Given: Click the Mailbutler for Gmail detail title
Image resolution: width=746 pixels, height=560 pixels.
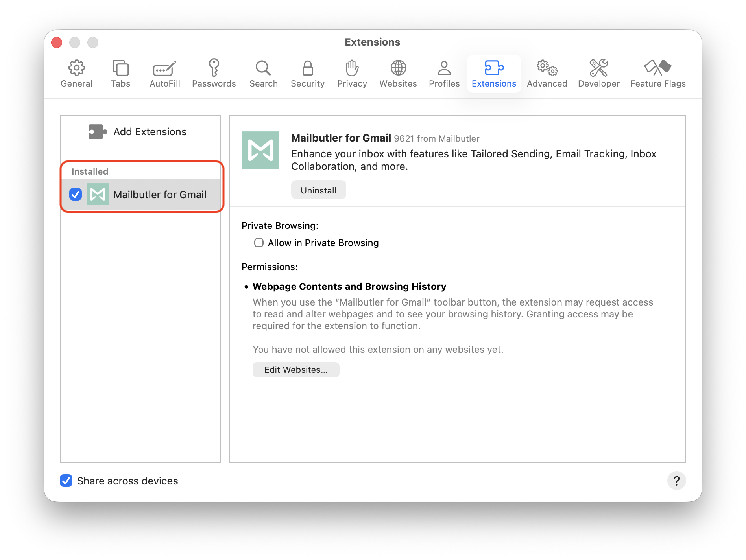Looking at the screenshot, I should (341, 138).
